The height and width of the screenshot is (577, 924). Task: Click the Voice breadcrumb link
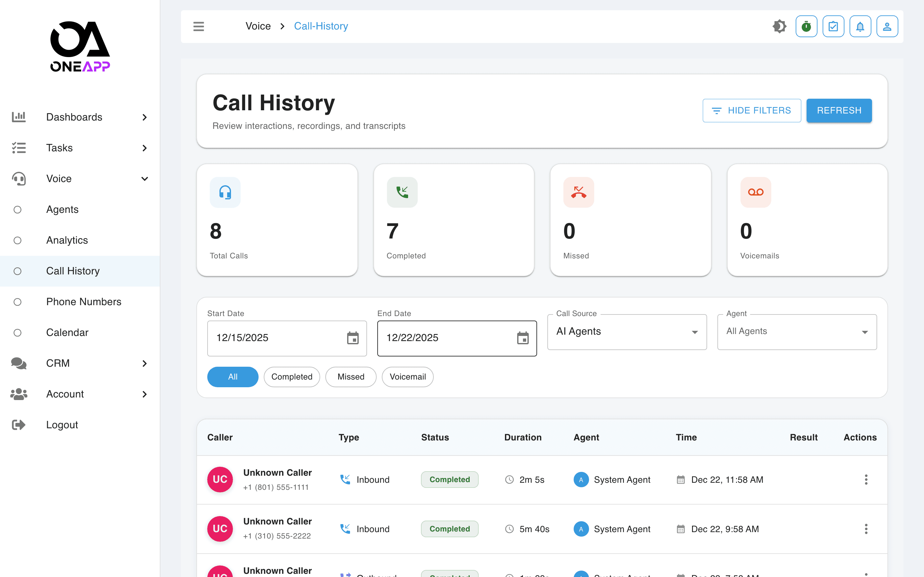pyautogui.click(x=258, y=26)
